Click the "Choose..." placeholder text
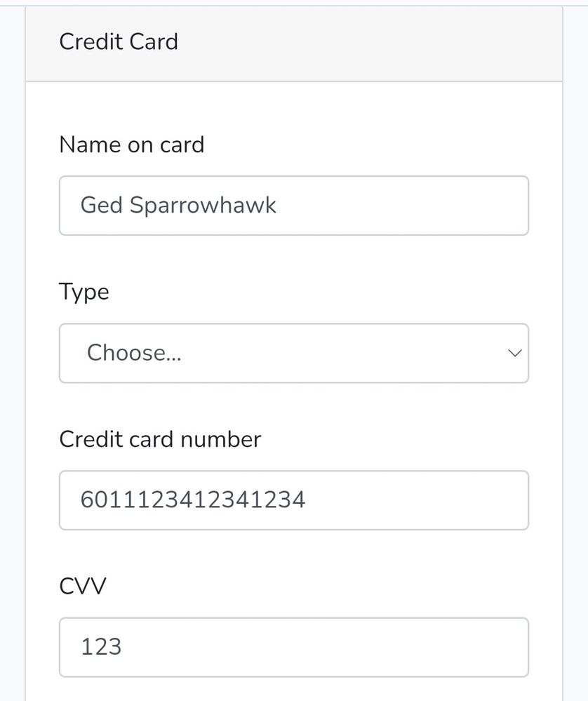The height and width of the screenshot is (701, 588). 134,353
